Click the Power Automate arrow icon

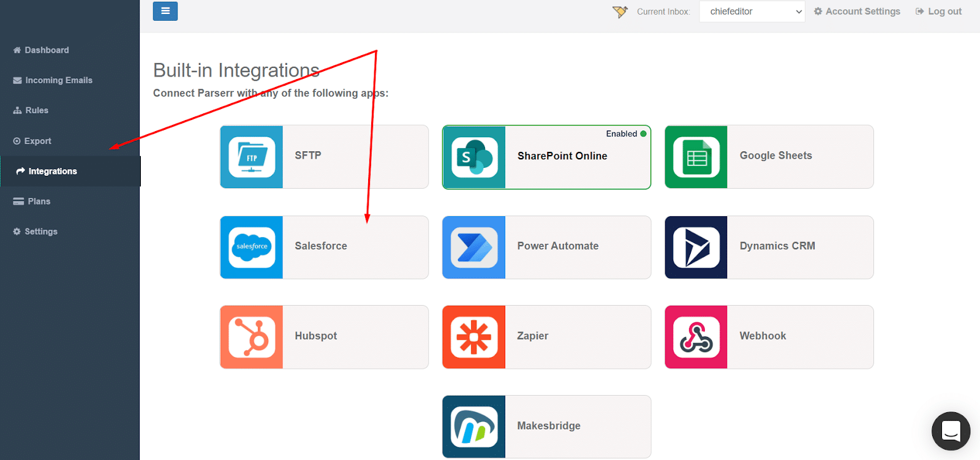[474, 247]
